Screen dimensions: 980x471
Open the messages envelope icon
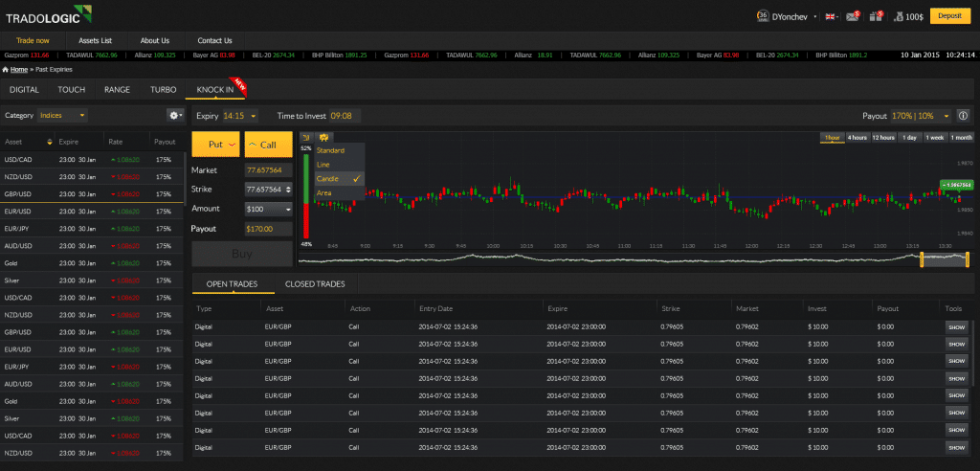coord(847,16)
